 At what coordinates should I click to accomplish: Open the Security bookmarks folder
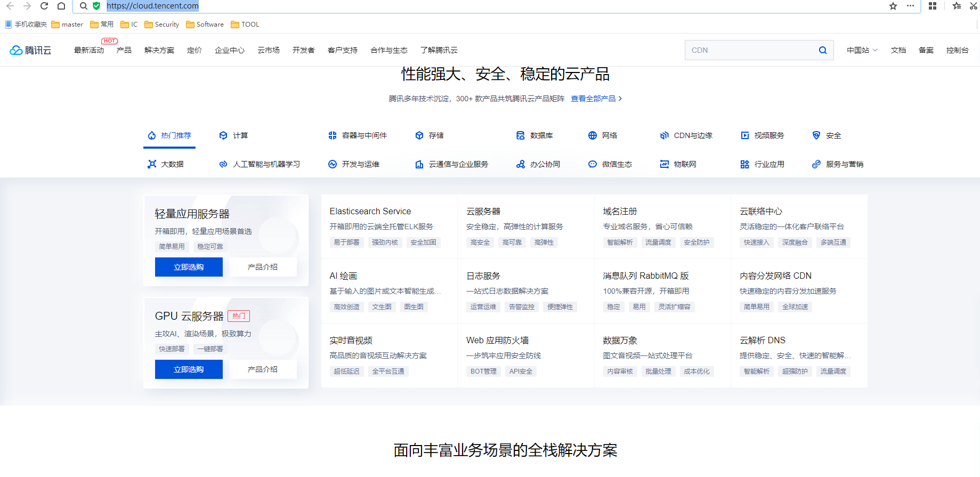[x=161, y=25]
